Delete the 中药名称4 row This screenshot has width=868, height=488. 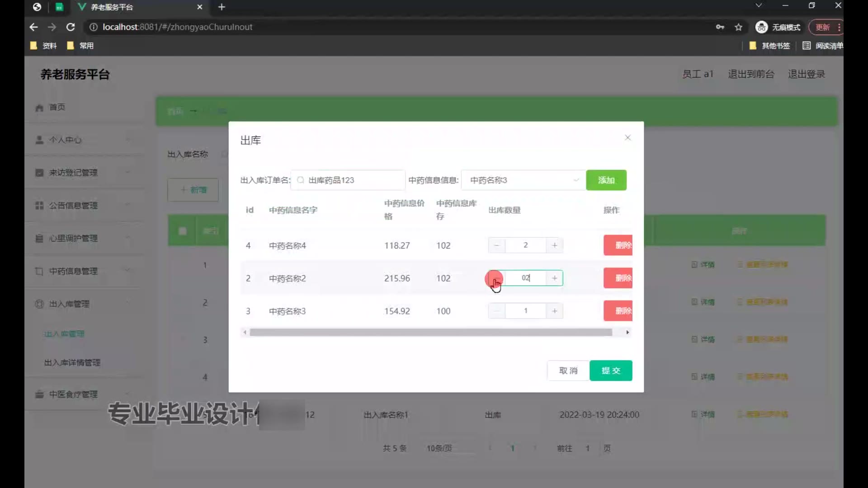click(618, 245)
